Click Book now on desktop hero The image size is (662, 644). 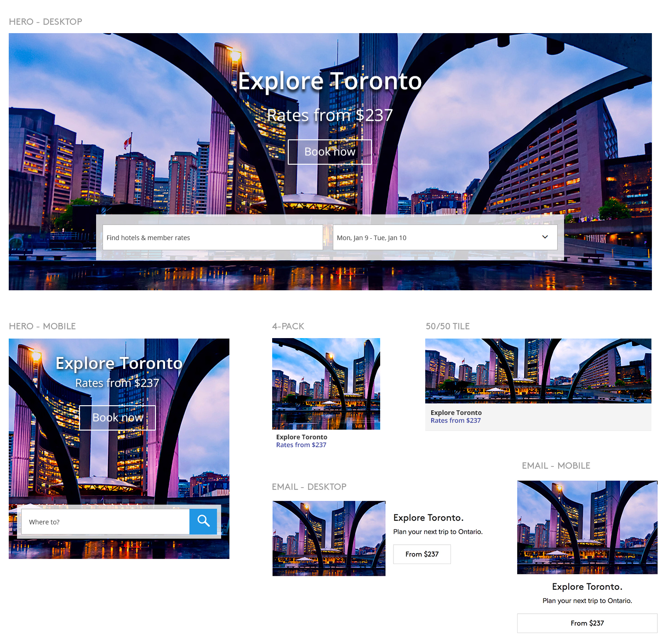[330, 152]
